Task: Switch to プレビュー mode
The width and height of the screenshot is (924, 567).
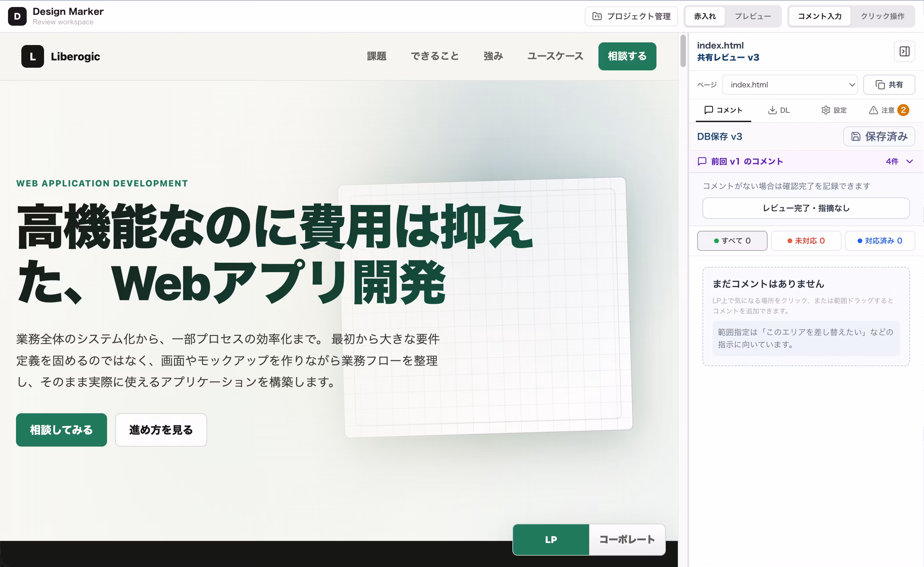Action: point(753,16)
